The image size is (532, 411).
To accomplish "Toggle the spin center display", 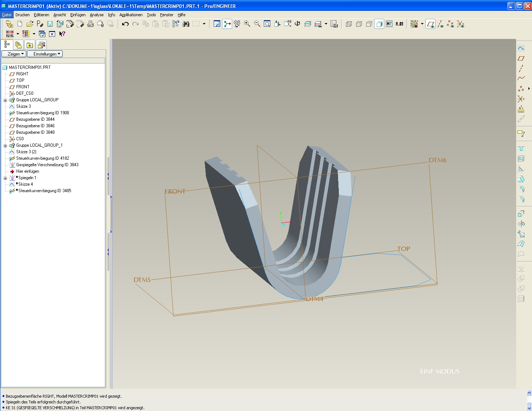I will 227,24.
